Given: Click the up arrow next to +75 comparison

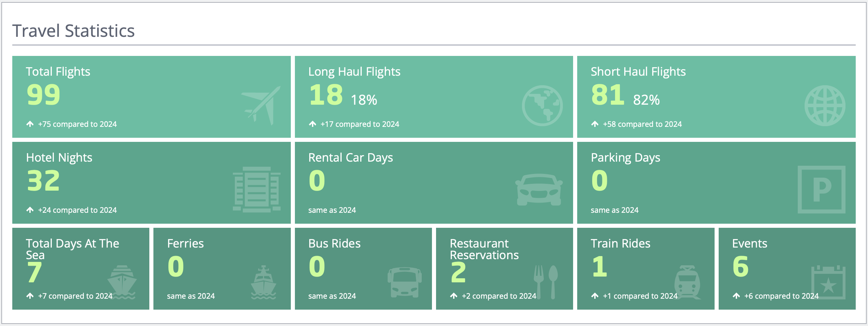Looking at the screenshot, I should (30, 123).
